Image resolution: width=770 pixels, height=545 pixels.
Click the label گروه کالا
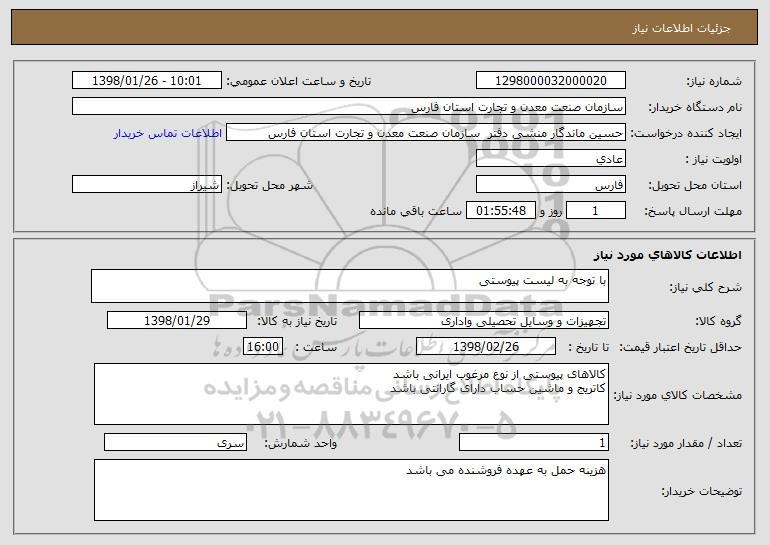pos(718,321)
